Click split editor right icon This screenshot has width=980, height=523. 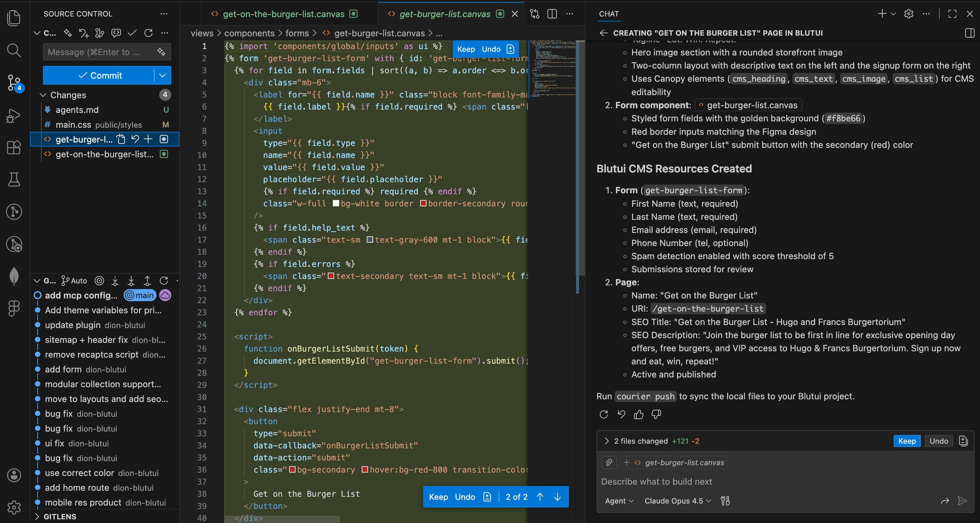(x=552, y=14)
